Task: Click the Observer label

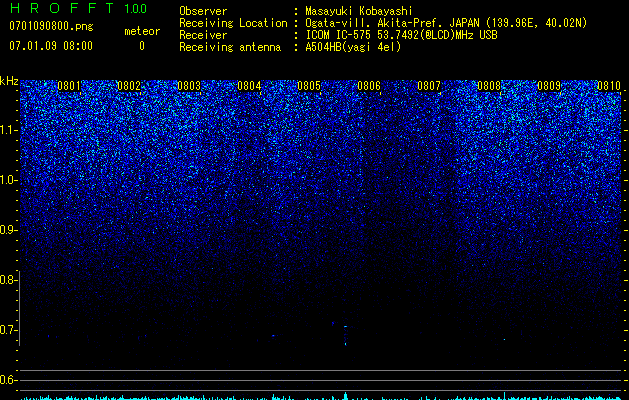Action: (203, 11)
